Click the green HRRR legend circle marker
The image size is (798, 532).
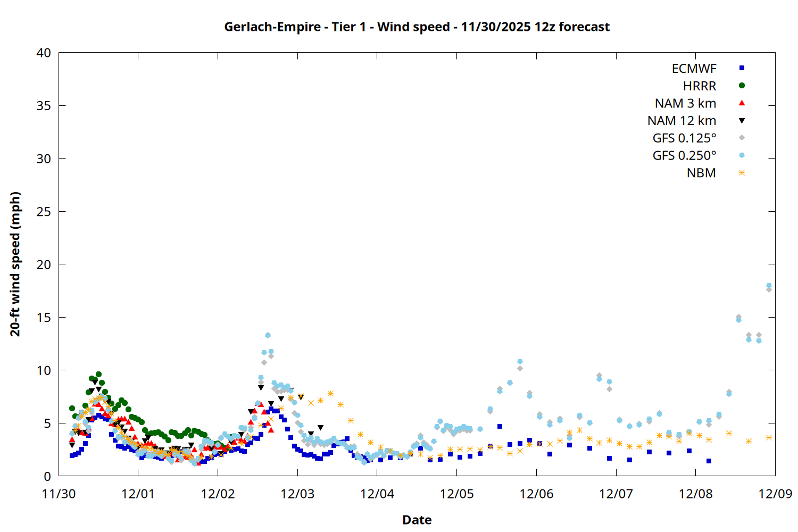pos(742,86)
